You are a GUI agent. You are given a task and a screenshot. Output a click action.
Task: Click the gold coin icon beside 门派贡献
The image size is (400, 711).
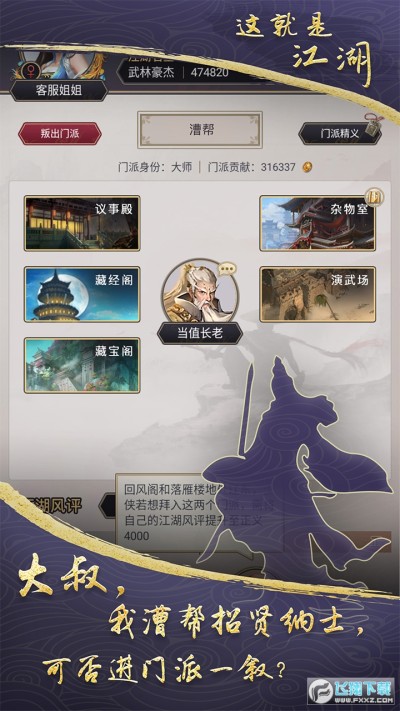[x=307, y=167]
